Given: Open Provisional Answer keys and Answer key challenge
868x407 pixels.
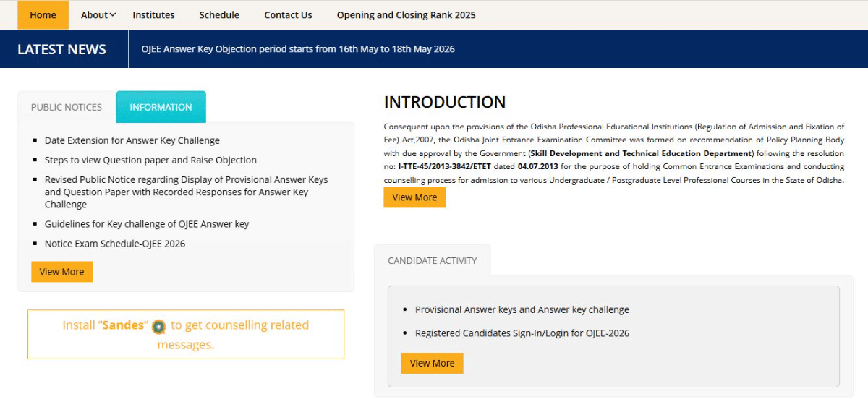Looking at the screenshot, I should coord(522,309).
